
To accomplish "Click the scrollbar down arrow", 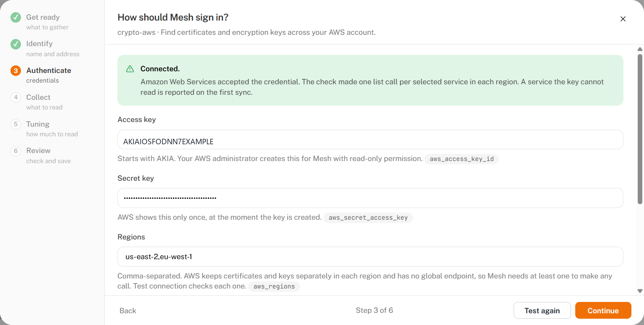I will 640,291.
